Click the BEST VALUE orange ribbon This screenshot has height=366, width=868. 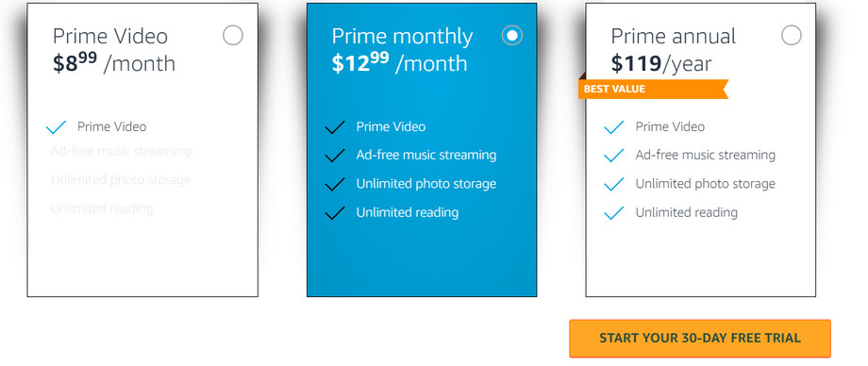pos(653,89)
